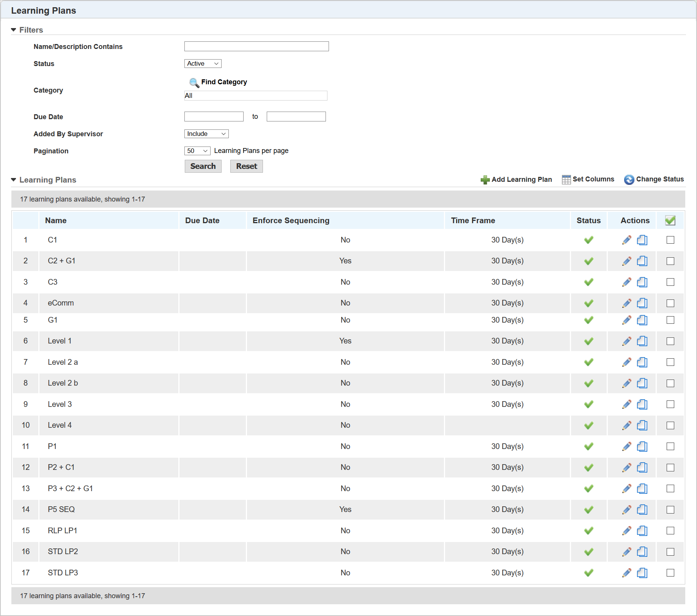Click the Name/Description Contains text field
697x616 pixels.
click(256, 46)
